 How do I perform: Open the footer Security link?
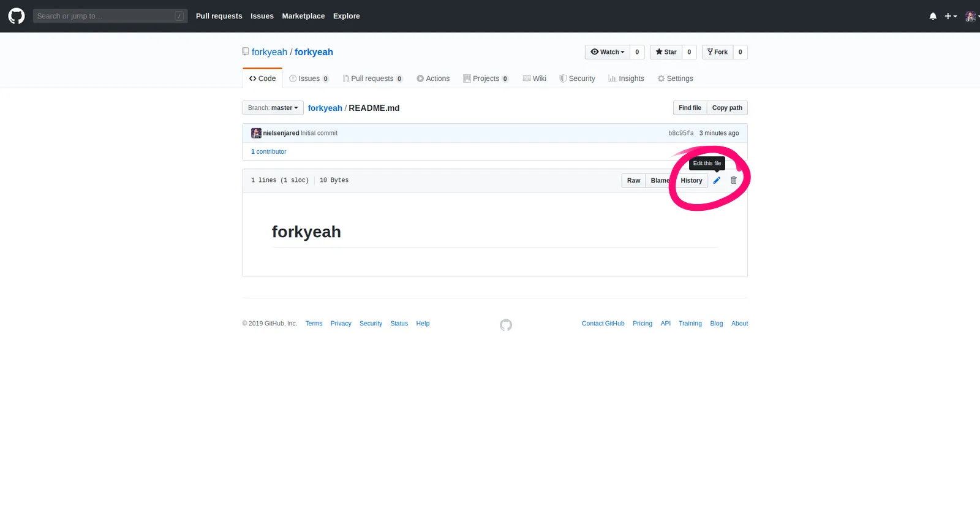(371, 324)
